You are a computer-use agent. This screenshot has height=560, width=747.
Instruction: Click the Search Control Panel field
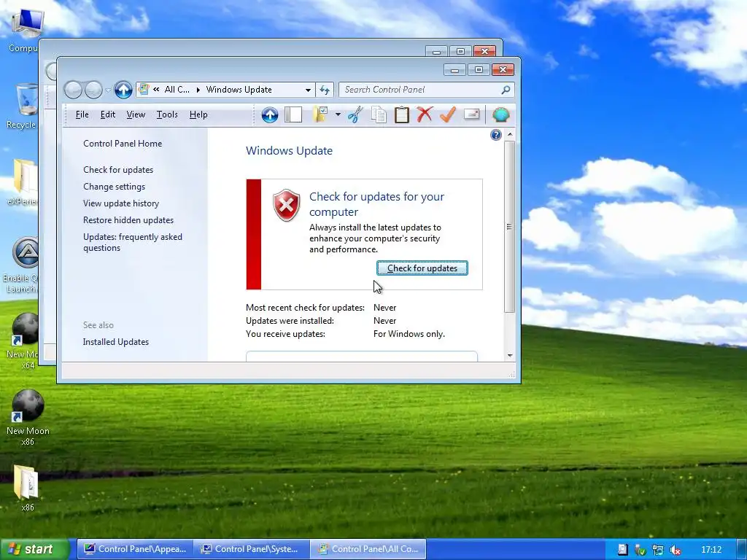tap(426, 90)
